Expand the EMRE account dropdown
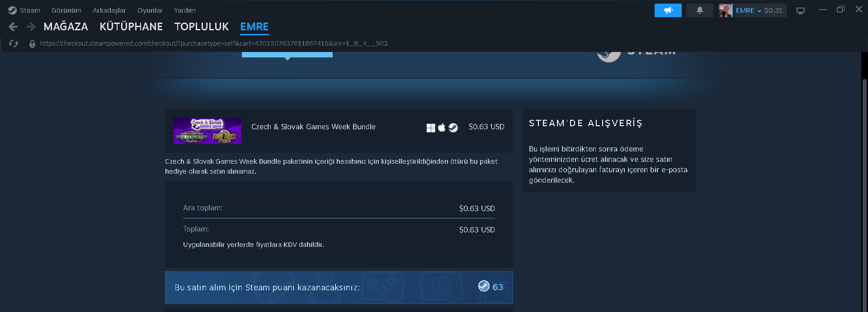Screen dimensions: 868x312 [749, 10]
